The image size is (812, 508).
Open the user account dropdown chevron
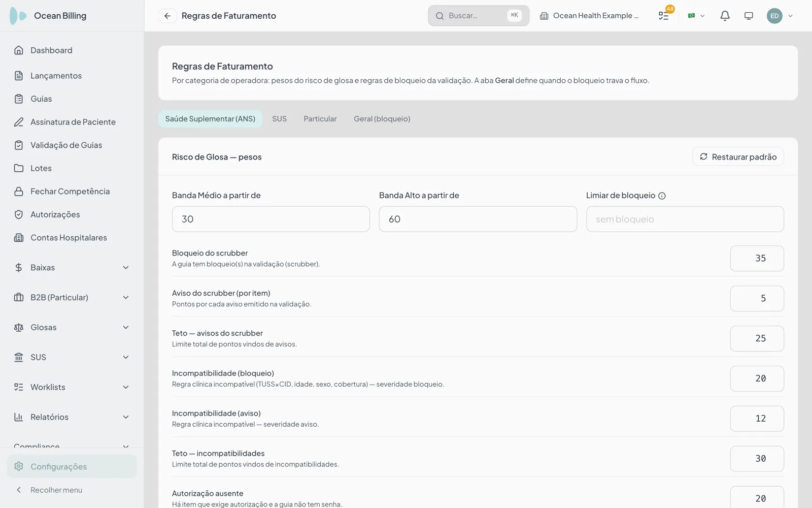coord(790,16)
